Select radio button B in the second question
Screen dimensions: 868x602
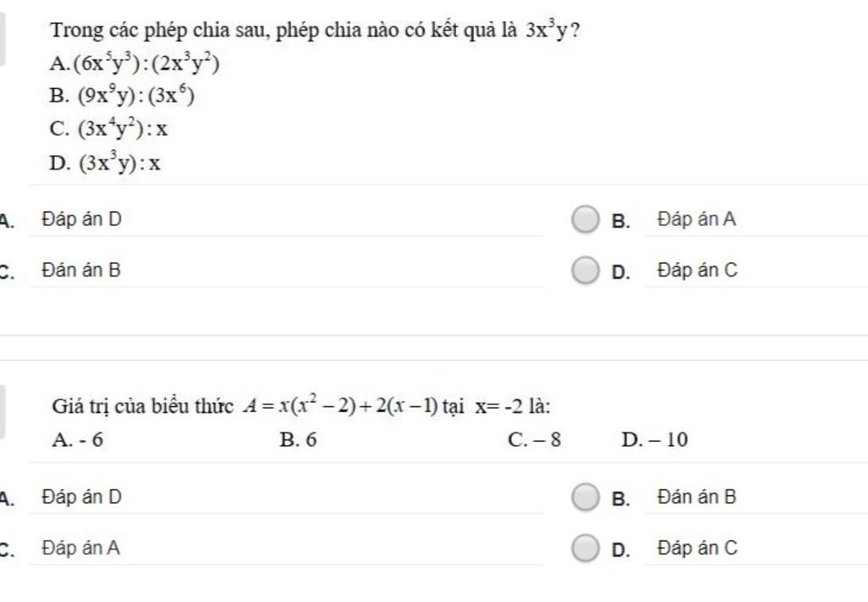point(584,497)
